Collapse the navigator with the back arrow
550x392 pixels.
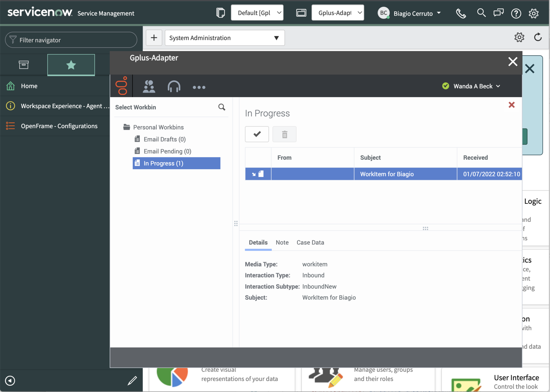click(x=10, y=381)
